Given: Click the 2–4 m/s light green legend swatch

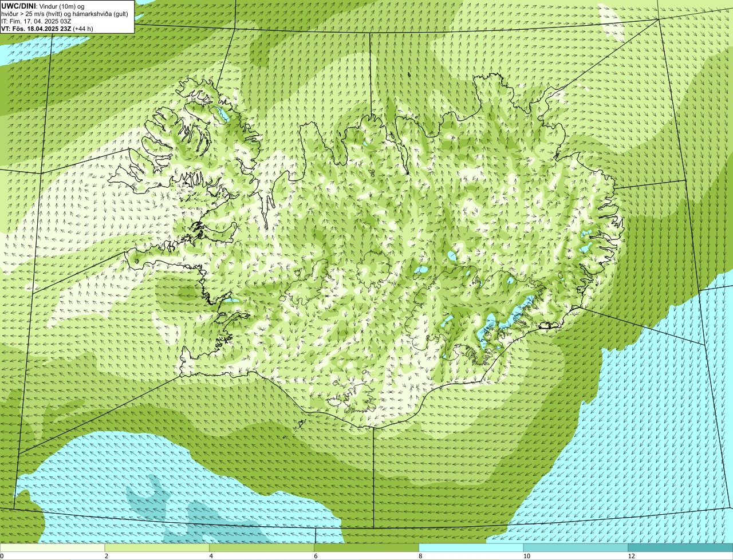Looking at the screenshot, I should click(157, 548).
